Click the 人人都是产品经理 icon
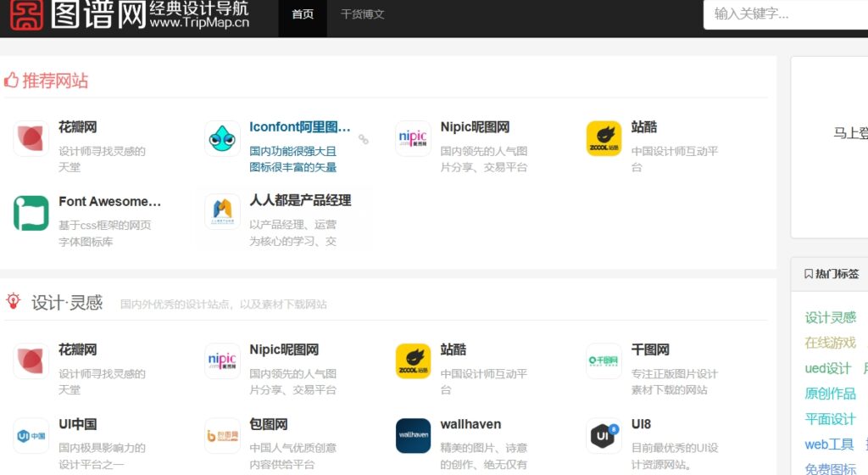Image resolution: width=868 pixels, height=475 pixels. click(222, 211)
